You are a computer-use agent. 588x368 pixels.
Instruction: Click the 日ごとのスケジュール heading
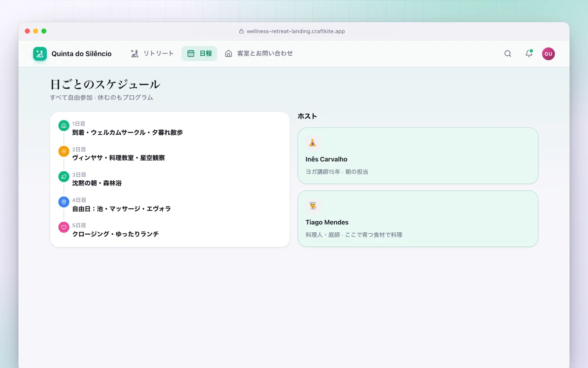105,85
